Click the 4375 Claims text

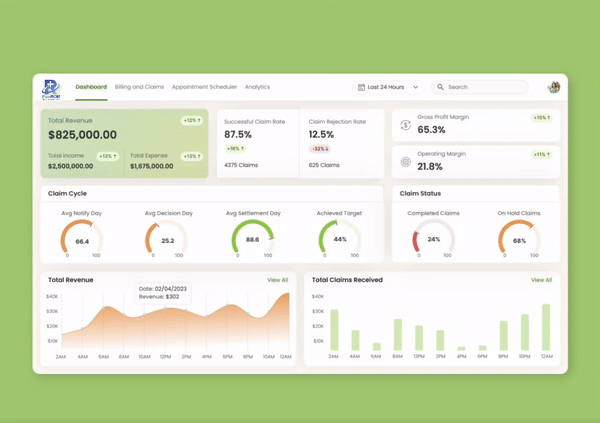[241, 165]
